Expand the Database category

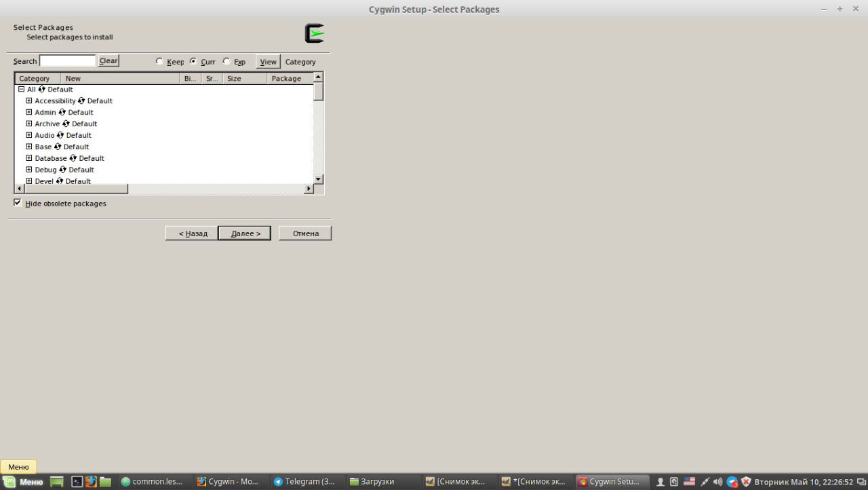point(29,159)
